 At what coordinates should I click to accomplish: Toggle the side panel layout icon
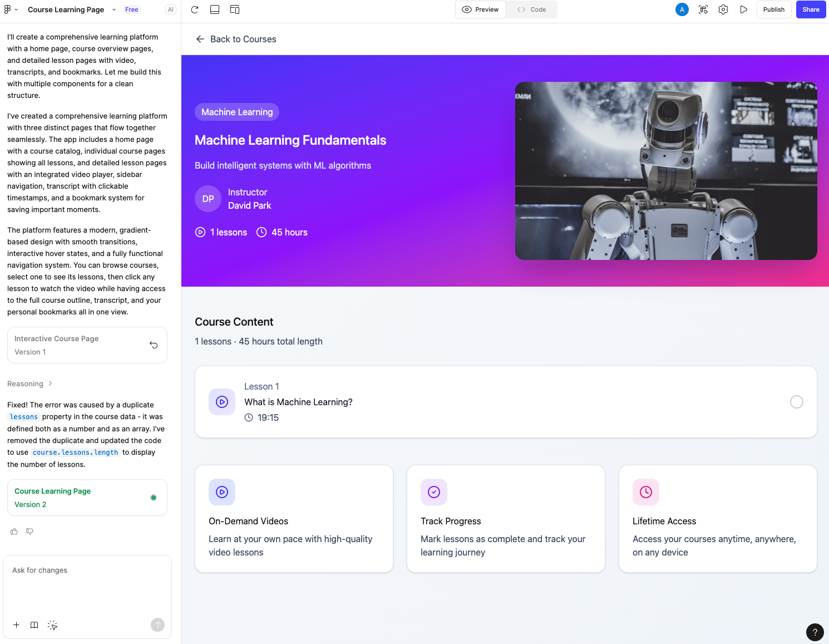click(x=235, y=9)
